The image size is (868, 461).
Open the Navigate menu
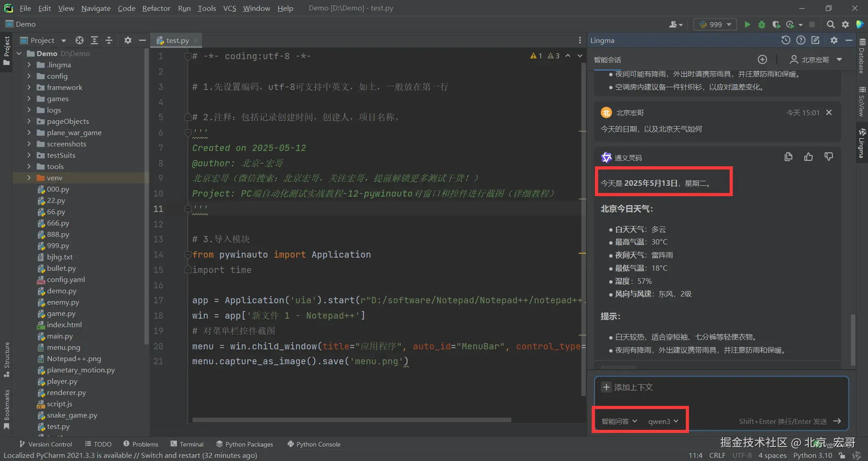(96, 8)
